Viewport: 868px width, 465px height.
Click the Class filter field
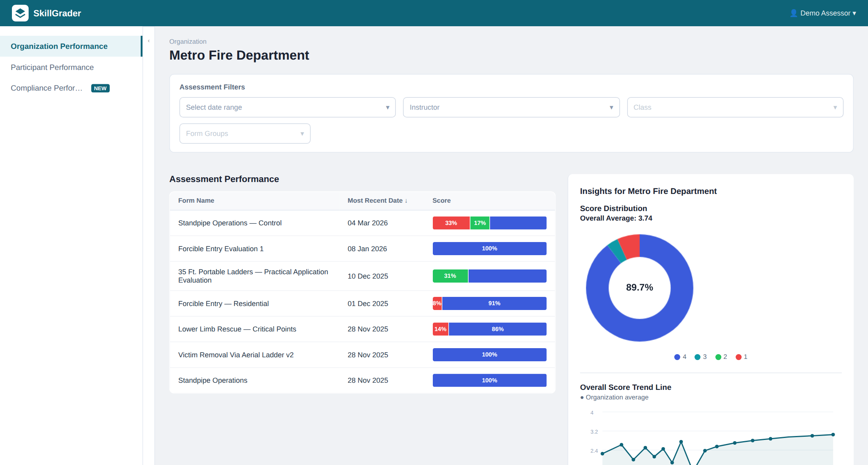735,107
